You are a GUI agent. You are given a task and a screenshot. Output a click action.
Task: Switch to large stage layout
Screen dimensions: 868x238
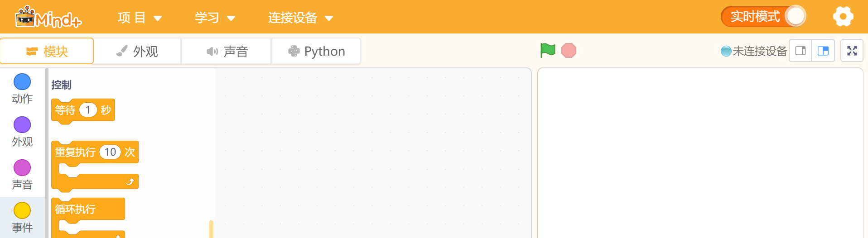pos(823,51)
